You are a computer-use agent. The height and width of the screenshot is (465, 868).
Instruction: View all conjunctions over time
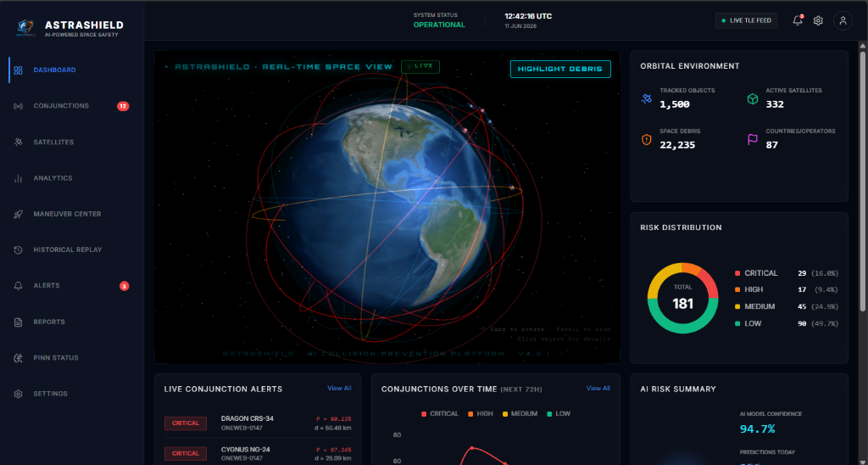[598, 388]
